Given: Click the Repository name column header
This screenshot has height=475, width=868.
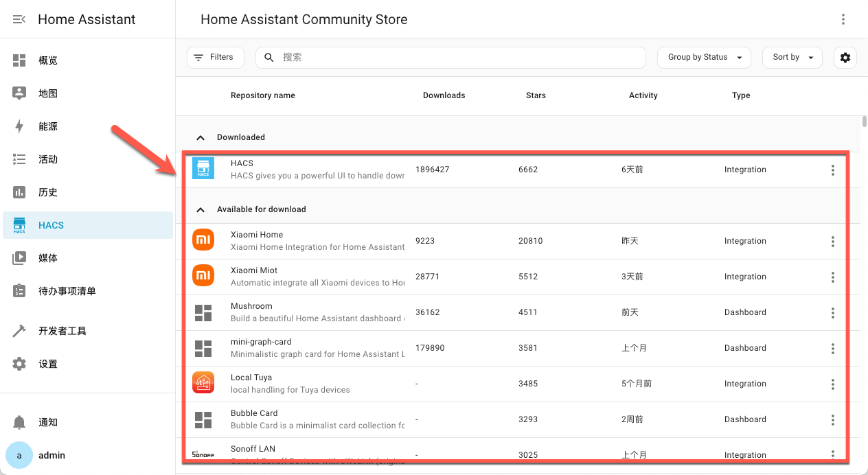Looking at the screenshot, I should (x=263, y=95).
